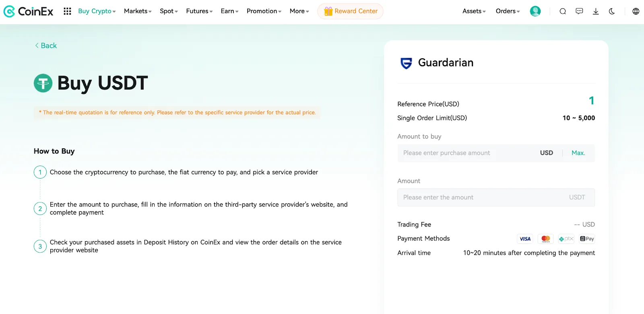Expand the Spot dropdown menu
This screenshot has width=644, height=314.
coord(169,11)
